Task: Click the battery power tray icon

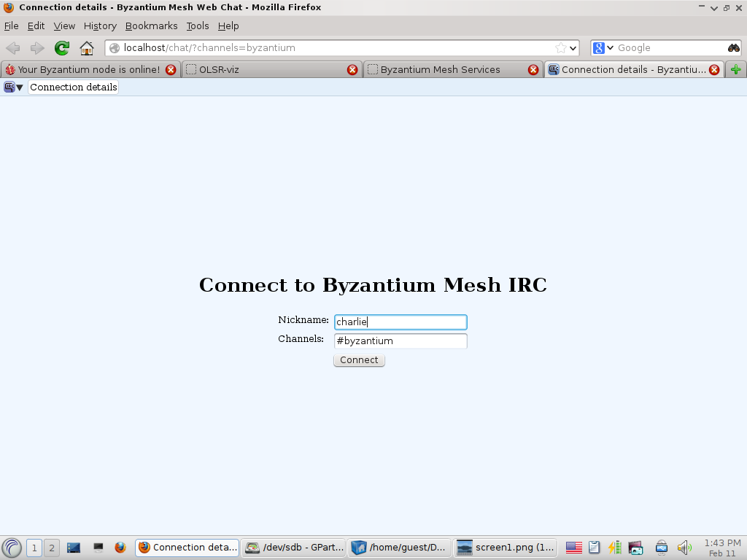Action: (614, 548)
